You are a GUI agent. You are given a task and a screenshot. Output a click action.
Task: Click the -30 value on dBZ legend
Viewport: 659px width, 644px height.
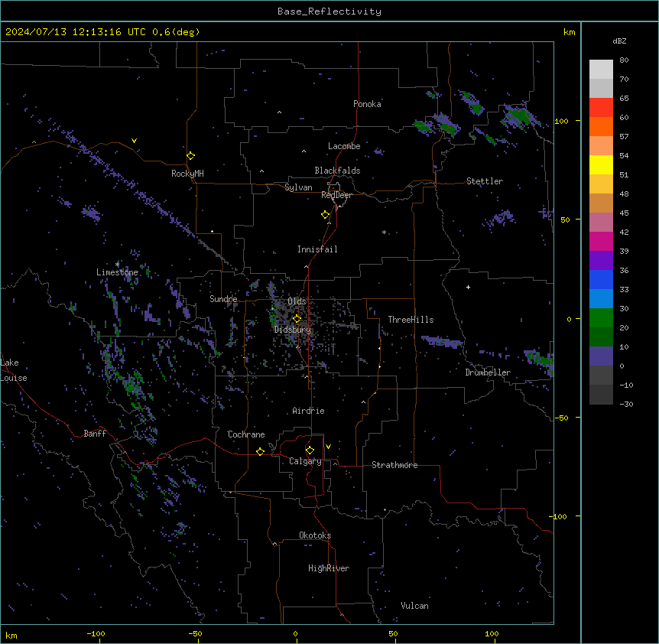626,405
